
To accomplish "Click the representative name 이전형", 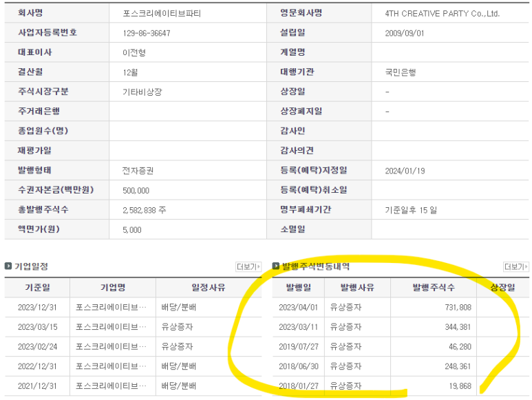I will (134, 52).
